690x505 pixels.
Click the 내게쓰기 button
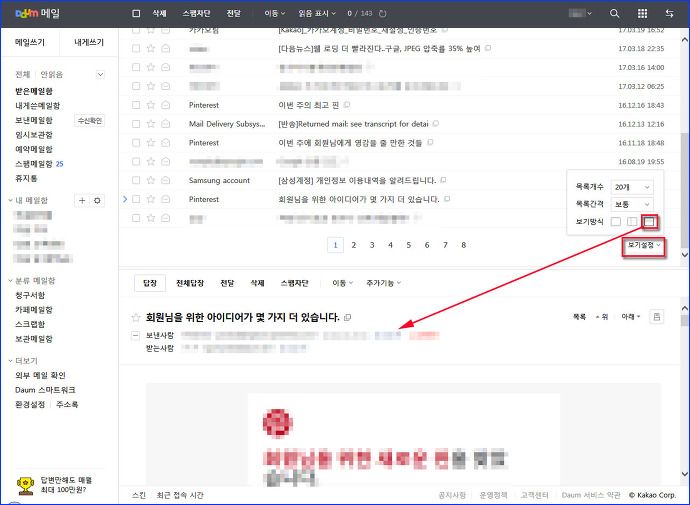click(x=89, y=42)
